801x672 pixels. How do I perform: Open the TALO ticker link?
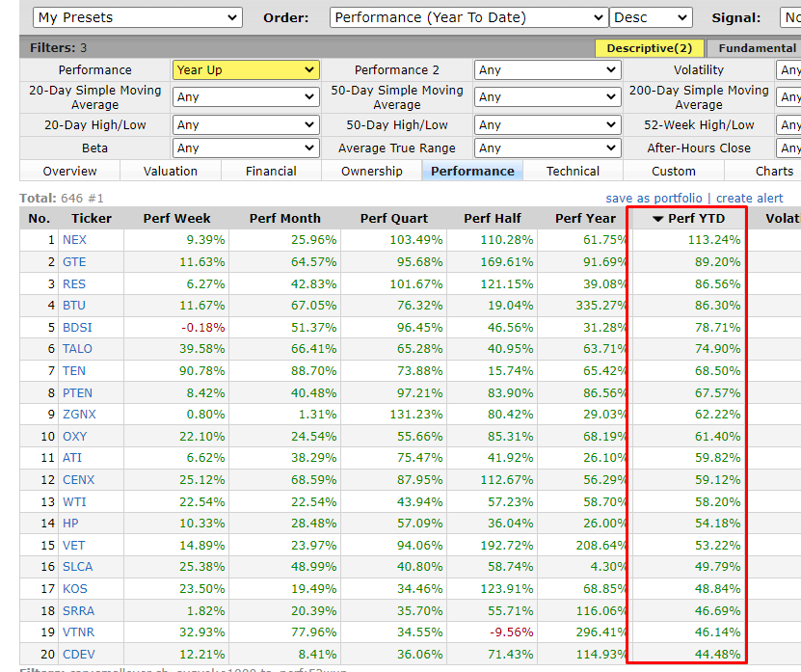(78, 349)
